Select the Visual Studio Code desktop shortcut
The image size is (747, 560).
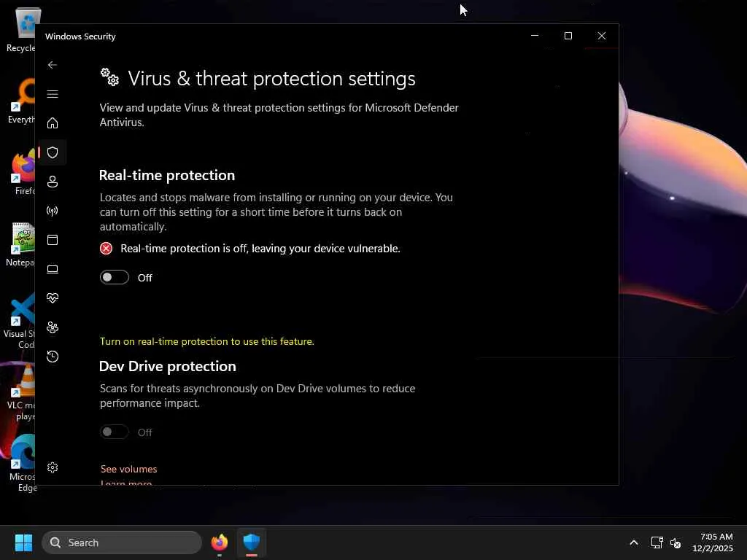[x=20, y=322]
